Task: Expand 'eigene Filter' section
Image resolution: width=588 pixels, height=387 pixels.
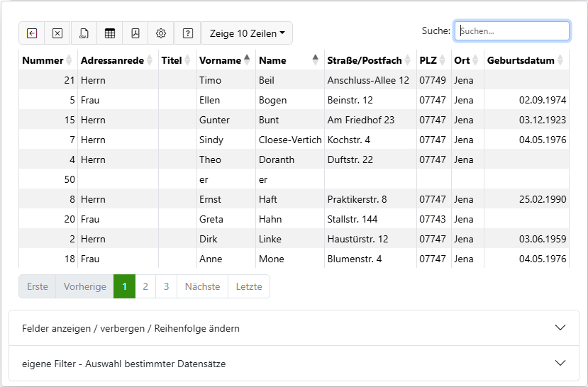Action: 294,364
